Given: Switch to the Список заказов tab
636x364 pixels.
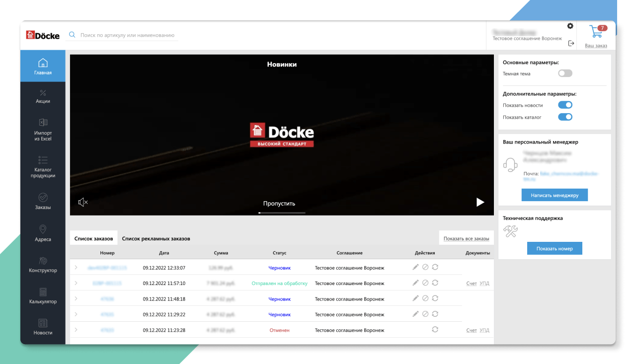Looking at the screenshot, I should [x=94, y=238].
